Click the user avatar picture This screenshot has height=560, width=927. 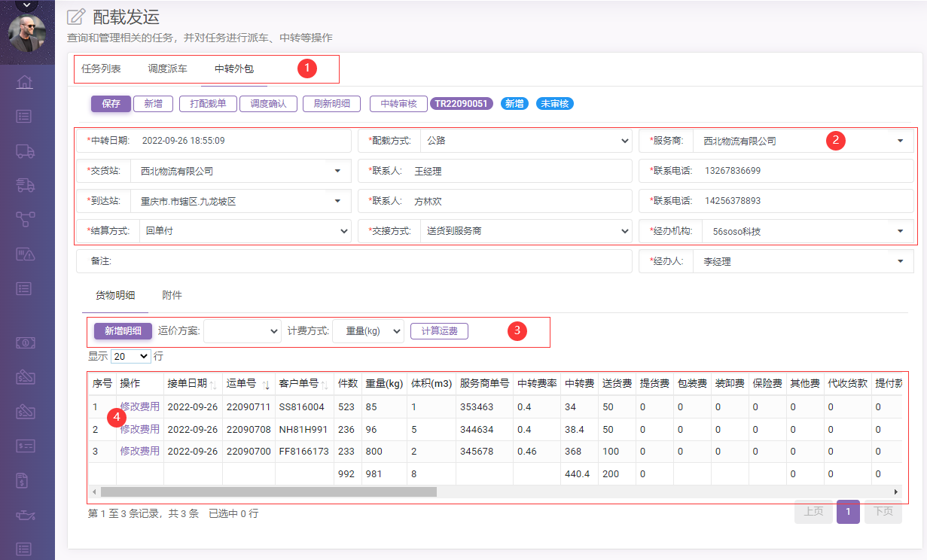point(27,33)
